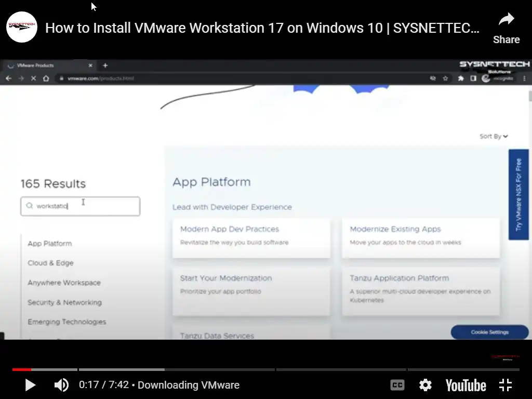Open the Downloading VMware chapter label

click(x=189, y=385)
